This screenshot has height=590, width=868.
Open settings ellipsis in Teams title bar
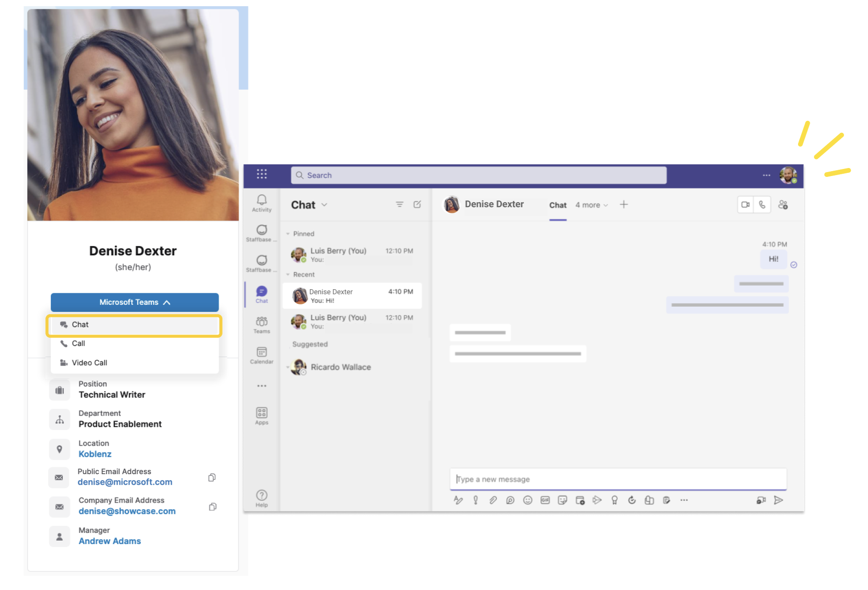tap(766, 175)
